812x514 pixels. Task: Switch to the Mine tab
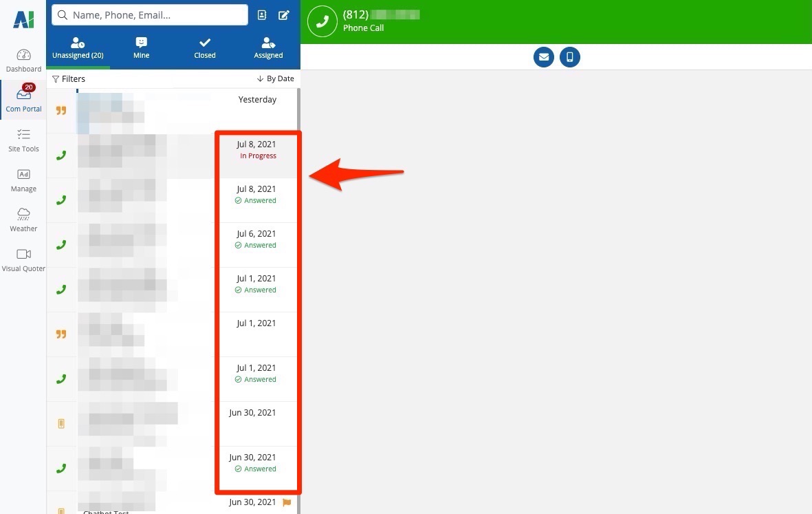point(141,47)
